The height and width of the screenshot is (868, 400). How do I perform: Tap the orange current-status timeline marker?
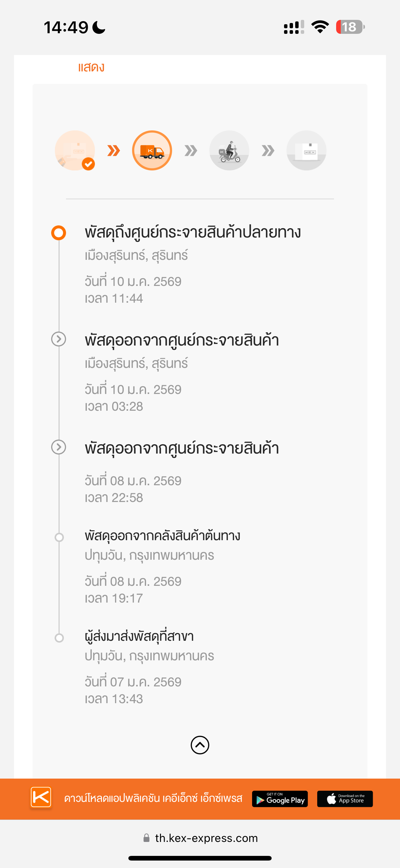click(x=59, y=233)
